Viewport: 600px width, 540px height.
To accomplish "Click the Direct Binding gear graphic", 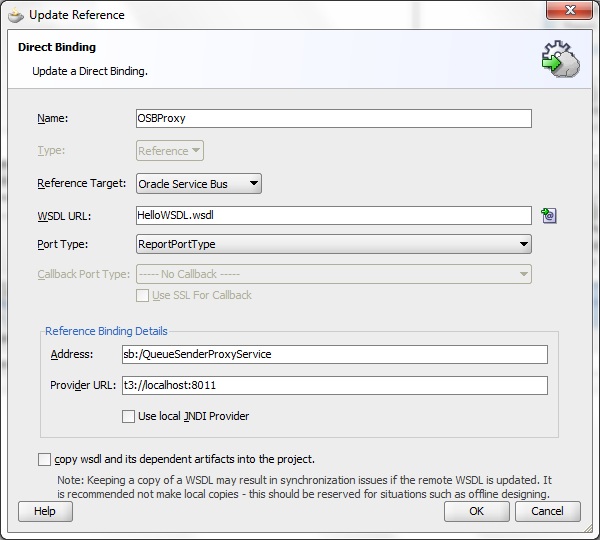I will pos(561,59).
